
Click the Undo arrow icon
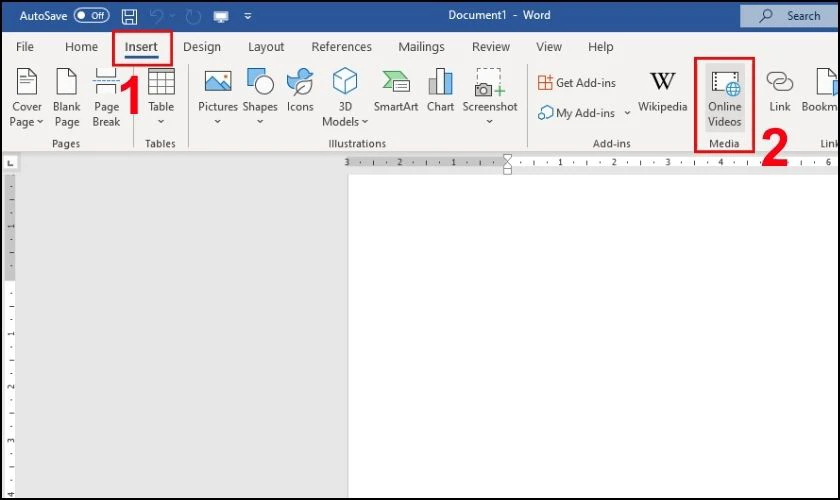point(156,16)
